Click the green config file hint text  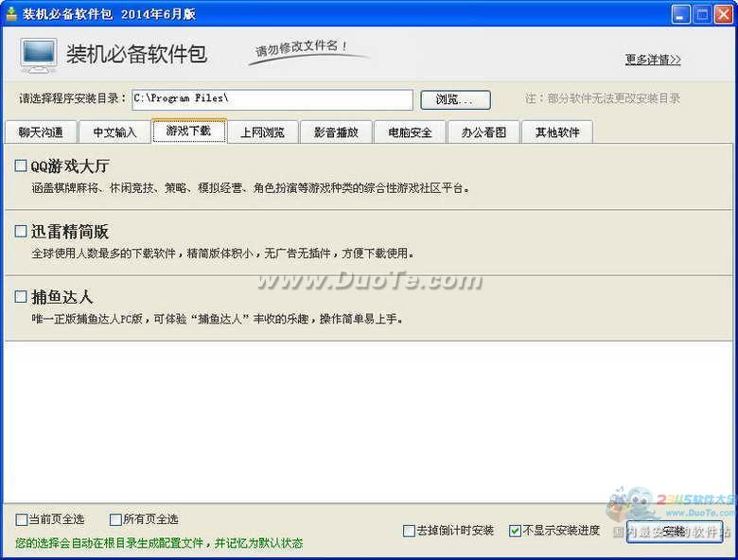[159, 543]
